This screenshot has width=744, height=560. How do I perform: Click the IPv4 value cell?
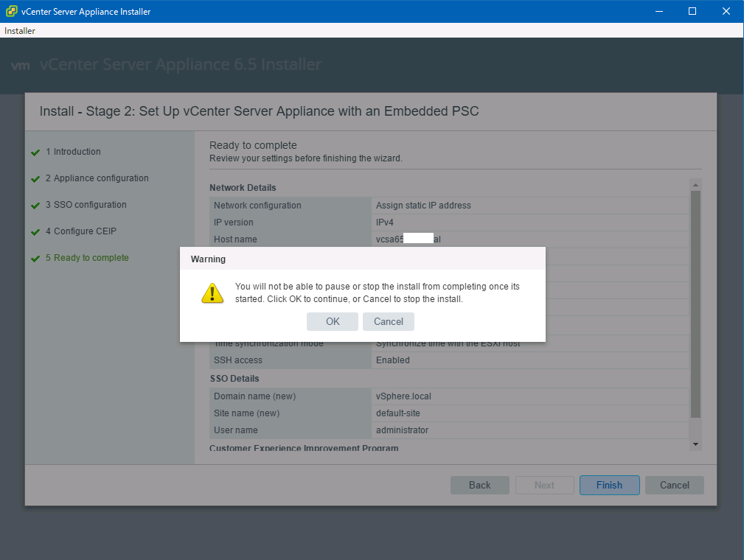pos(530,223)
